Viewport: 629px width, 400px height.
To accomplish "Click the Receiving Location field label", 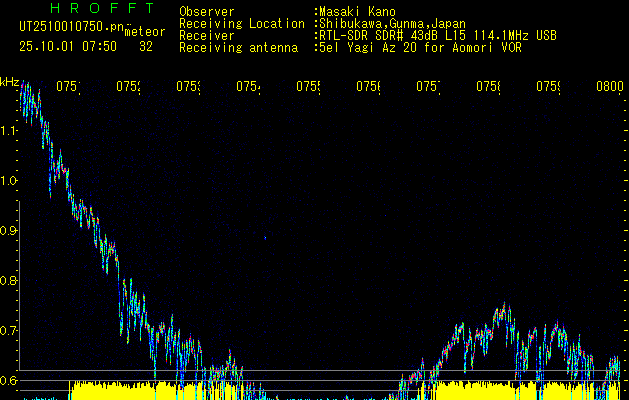I will (242, 23).
